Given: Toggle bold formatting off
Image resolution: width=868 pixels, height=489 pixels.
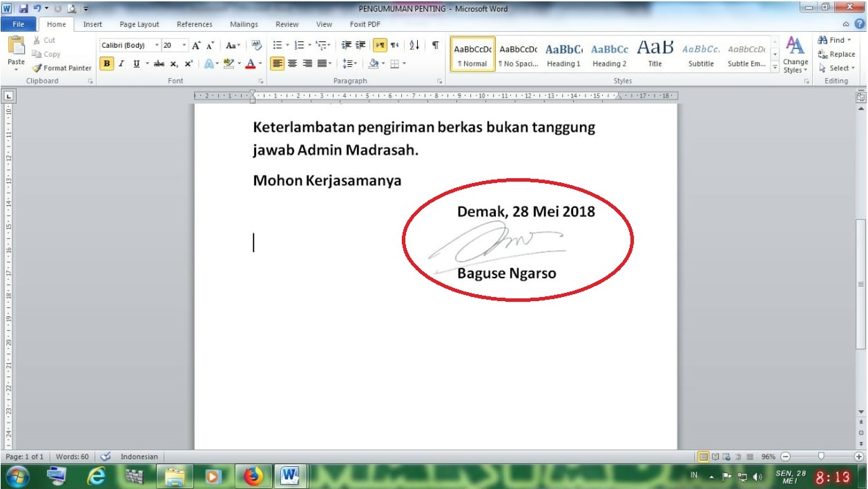Looking at the screenshot, I should click(x=107, y=63).
